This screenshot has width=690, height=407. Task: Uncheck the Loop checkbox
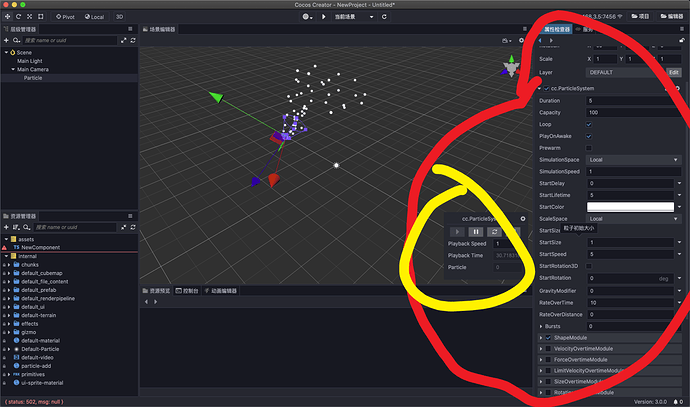click(589, 125)
